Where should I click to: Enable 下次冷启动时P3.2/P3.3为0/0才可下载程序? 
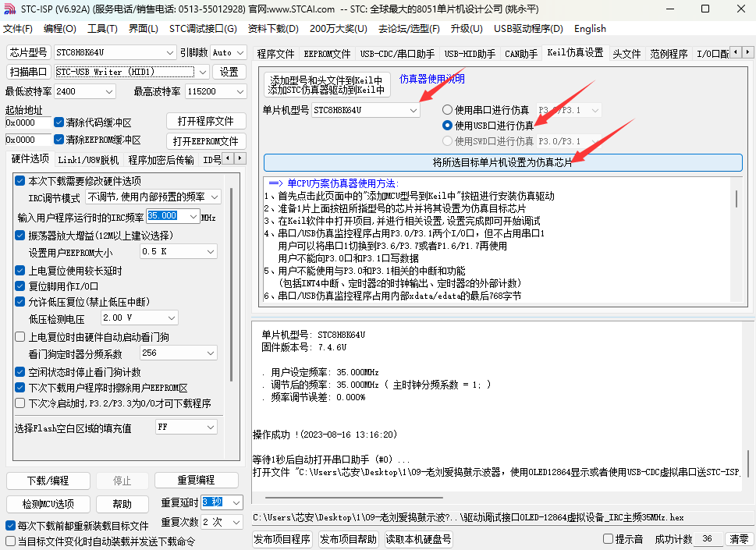pos(20,403)
